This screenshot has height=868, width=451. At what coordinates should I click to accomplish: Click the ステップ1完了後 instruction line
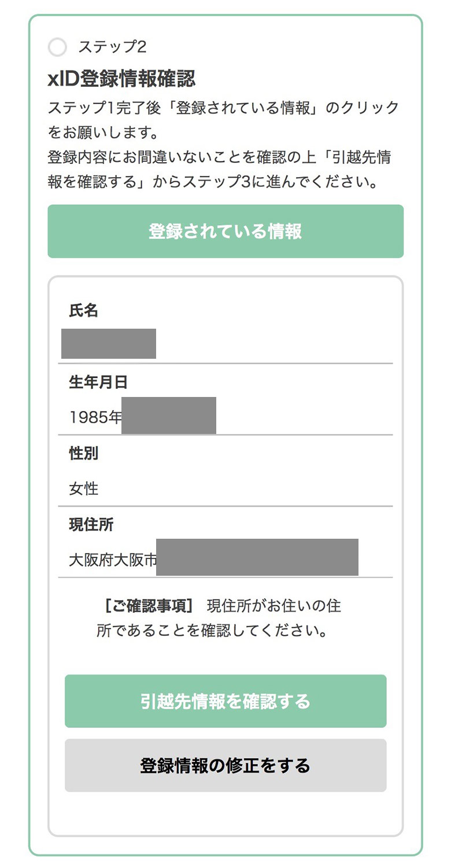pyautogui.click(x=223, y=108)
